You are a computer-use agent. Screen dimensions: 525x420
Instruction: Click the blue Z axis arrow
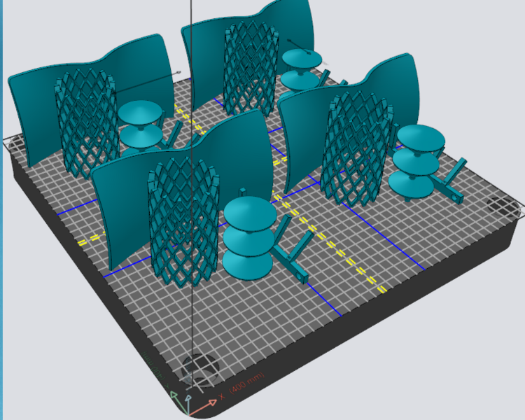point(189,398)
